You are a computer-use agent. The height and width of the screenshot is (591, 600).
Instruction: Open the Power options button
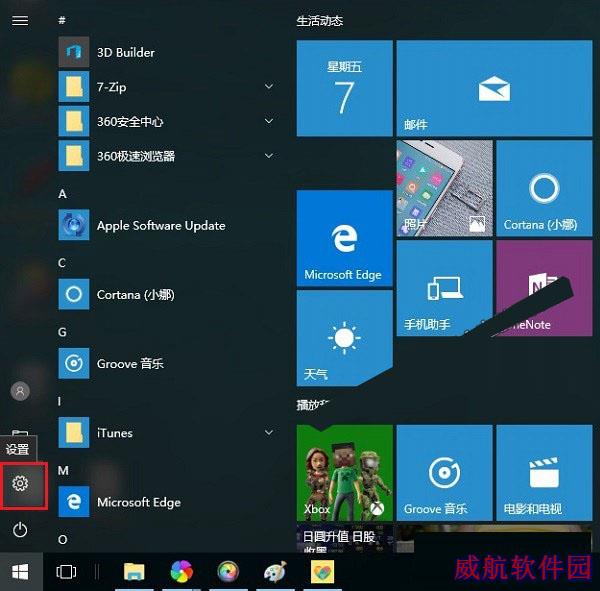(x=20, y=530)
